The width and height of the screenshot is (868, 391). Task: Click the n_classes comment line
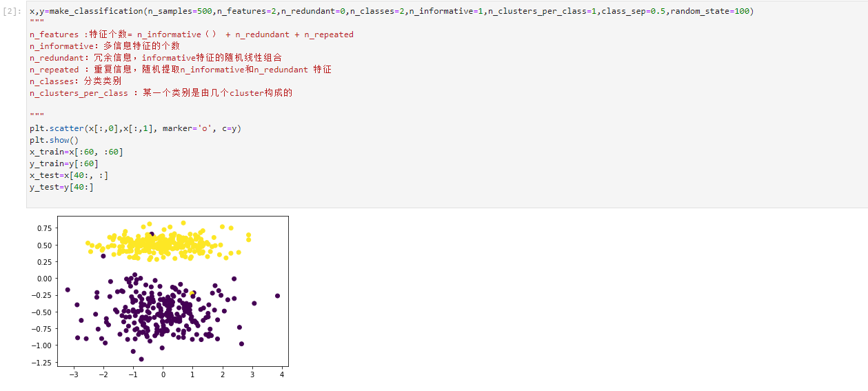tap(76, 81)
